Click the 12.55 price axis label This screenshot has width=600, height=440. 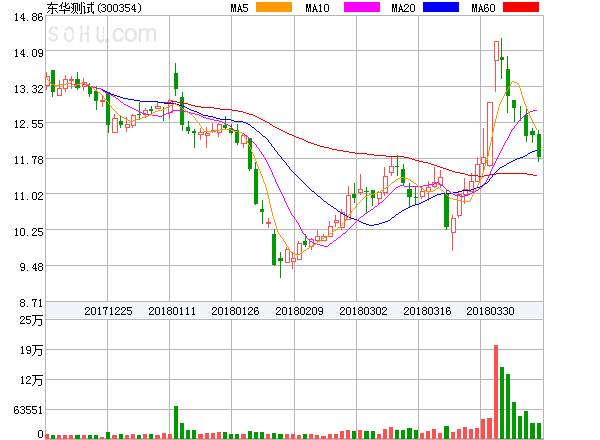tap(29, 124)
